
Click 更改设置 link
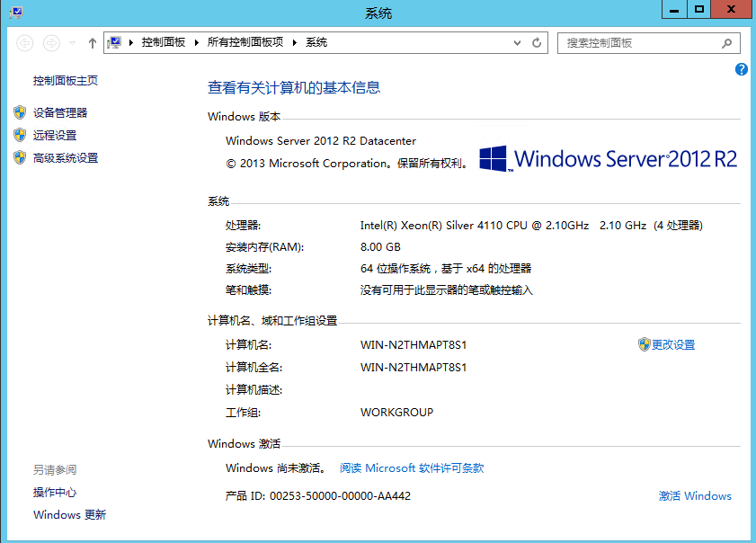673,345
